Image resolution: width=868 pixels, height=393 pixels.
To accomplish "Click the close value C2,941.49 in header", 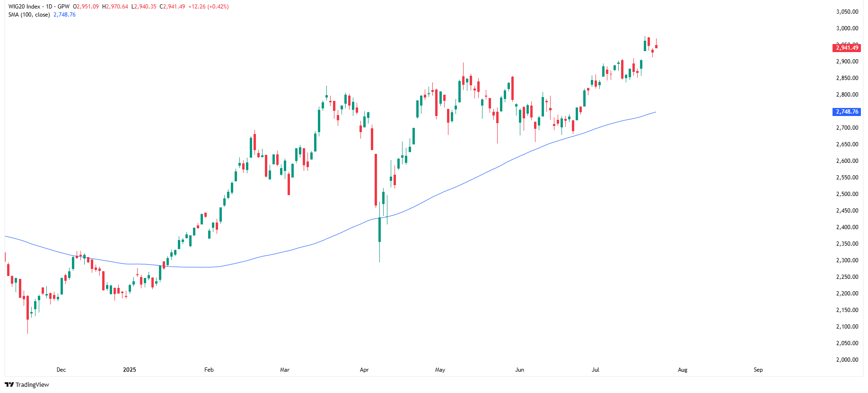I will click(173, 7).
